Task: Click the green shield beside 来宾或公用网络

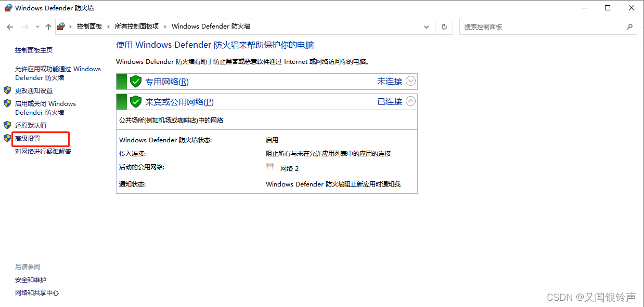Action: click(136, 102)
